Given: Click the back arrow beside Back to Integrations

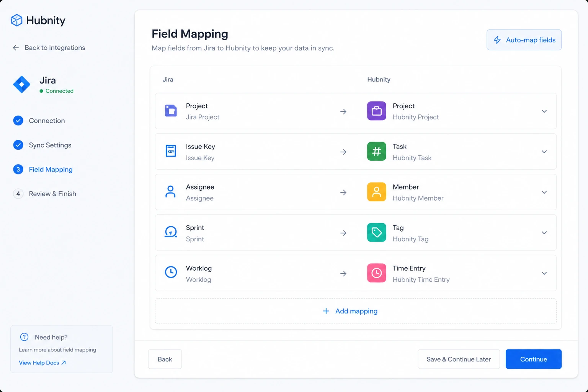Looking at the screenshot, I should tap(16, 48).
